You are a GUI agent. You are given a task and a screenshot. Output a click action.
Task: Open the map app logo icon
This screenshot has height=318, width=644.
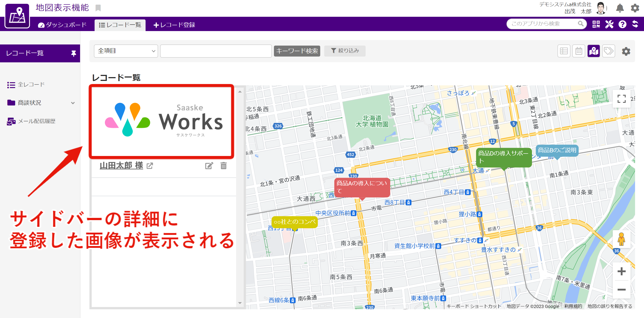[x=17, y=16]
